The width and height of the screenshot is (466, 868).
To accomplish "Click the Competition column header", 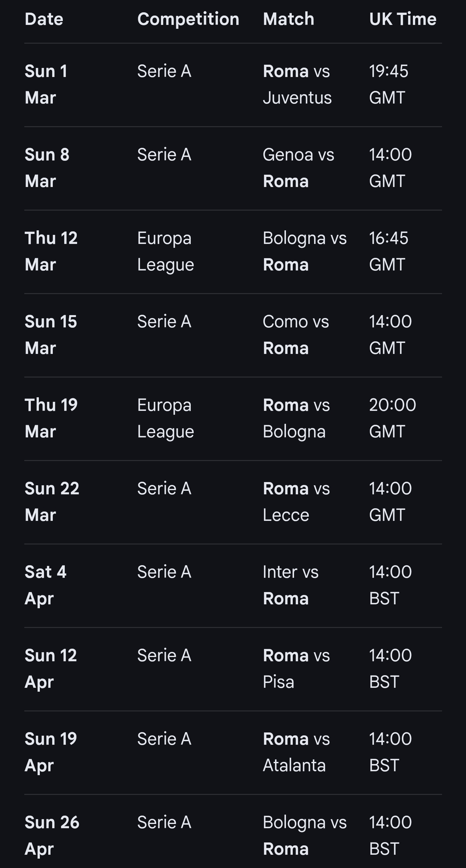I will coord(188,19).
